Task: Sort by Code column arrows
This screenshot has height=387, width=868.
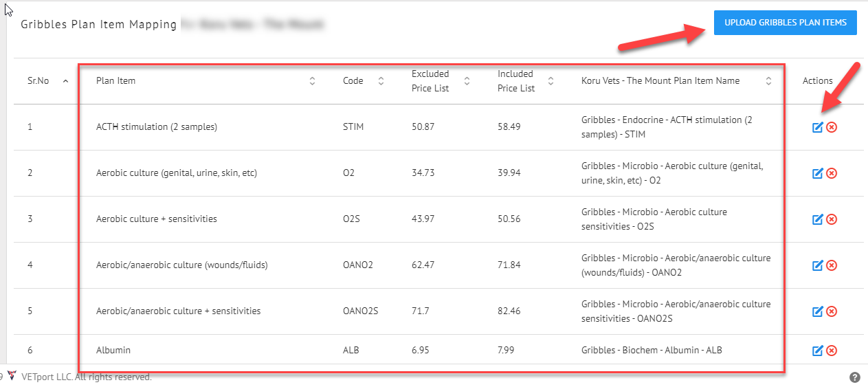Action: tap(381, 81)
